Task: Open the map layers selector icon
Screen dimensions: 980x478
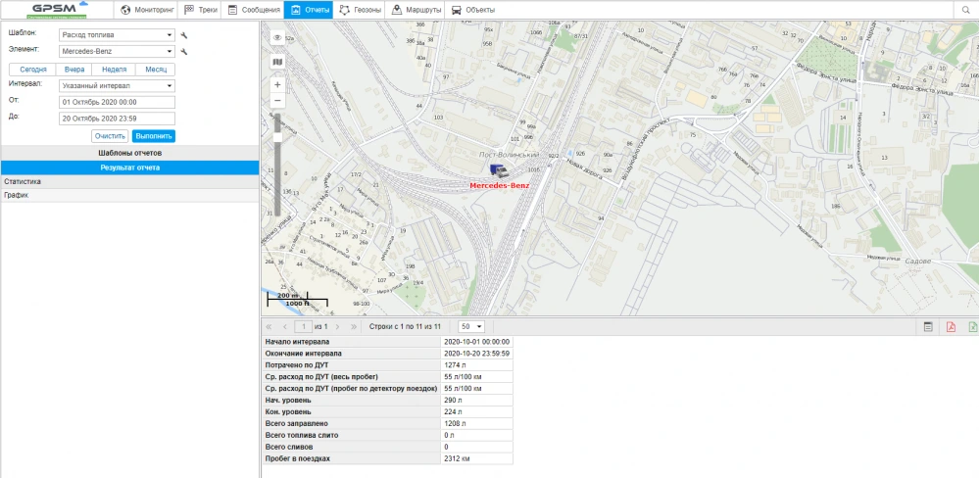Action: [277, 61]
